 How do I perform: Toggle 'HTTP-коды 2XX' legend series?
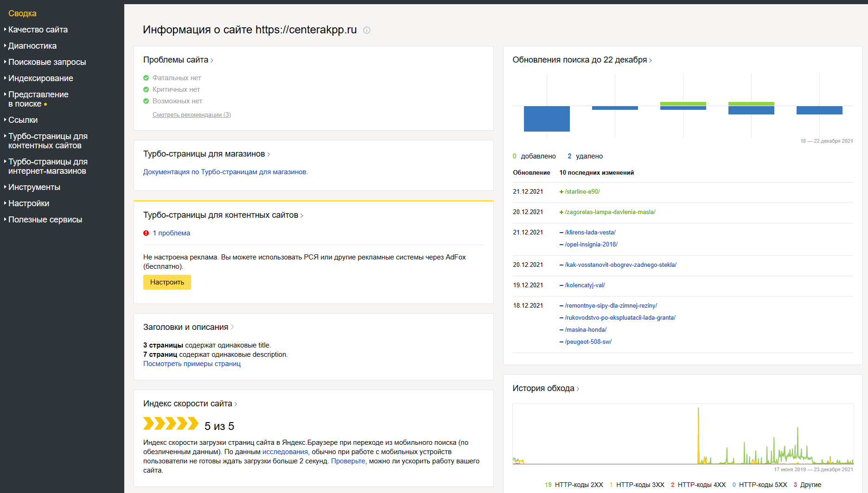(574, 485)
